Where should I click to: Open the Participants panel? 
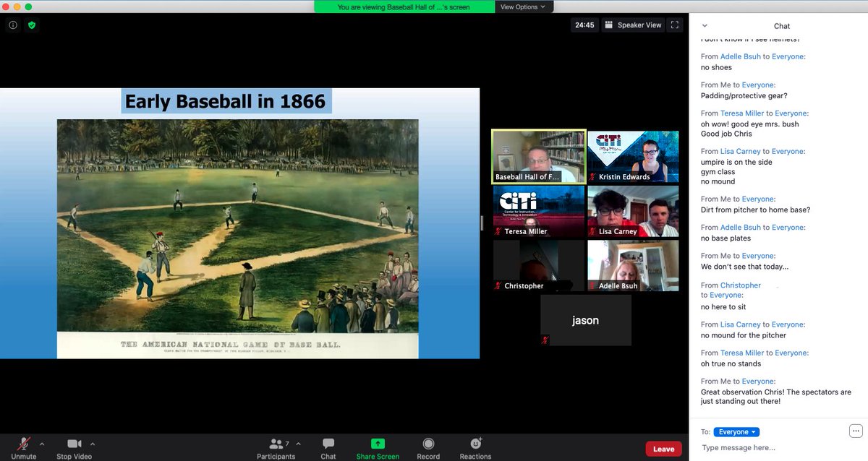[x=276, y=448]
